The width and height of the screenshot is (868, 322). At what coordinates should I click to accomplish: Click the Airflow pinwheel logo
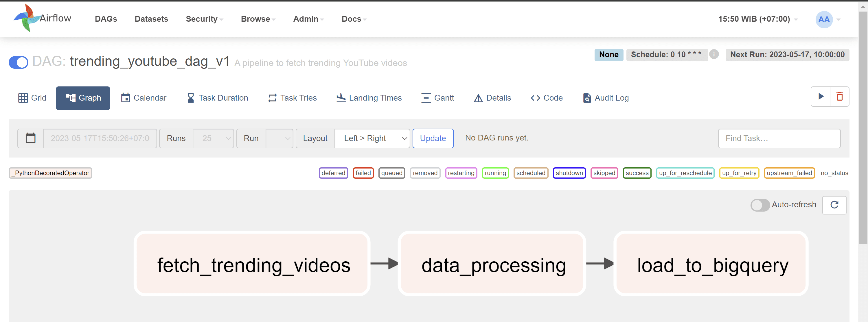pyautogui.click(x=27, y=18)
